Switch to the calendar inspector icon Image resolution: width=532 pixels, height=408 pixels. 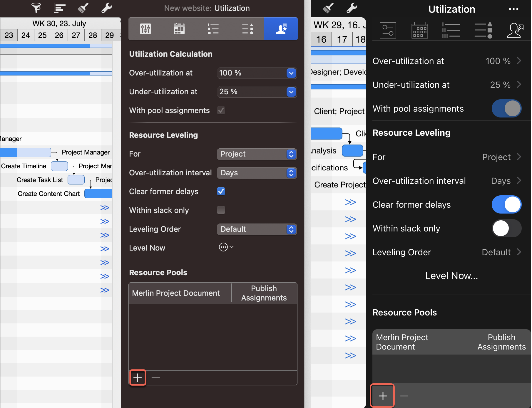179,29
